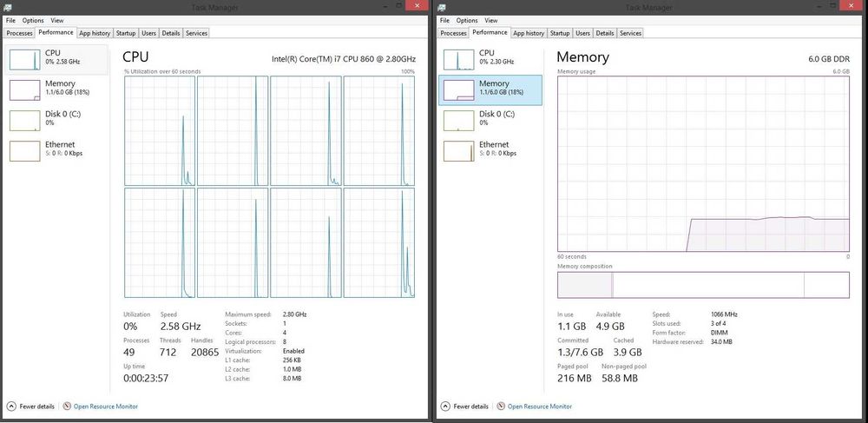Screen dimensions: 868x423
Task: Click Open Resource Monitor link in the Memory-view window
Action: click(x=540, y=406)
